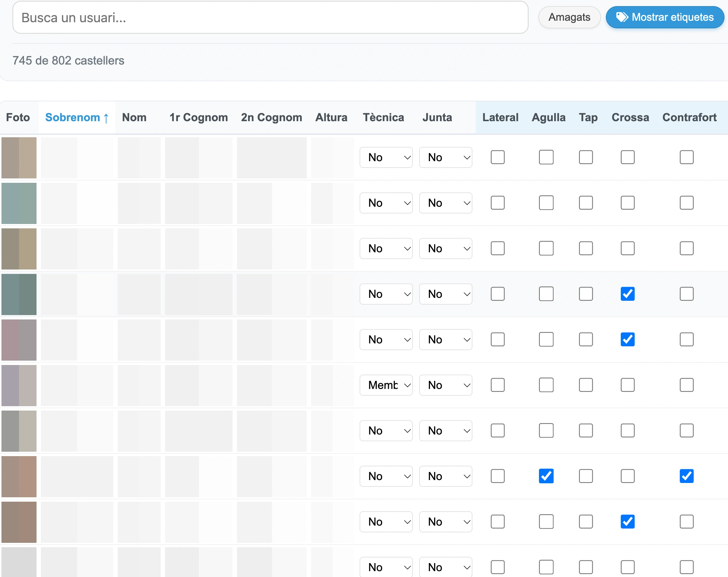Viewport: 728px width, 577px height.
Task: Open the photo in the Memb row
Action: [19, 385]
